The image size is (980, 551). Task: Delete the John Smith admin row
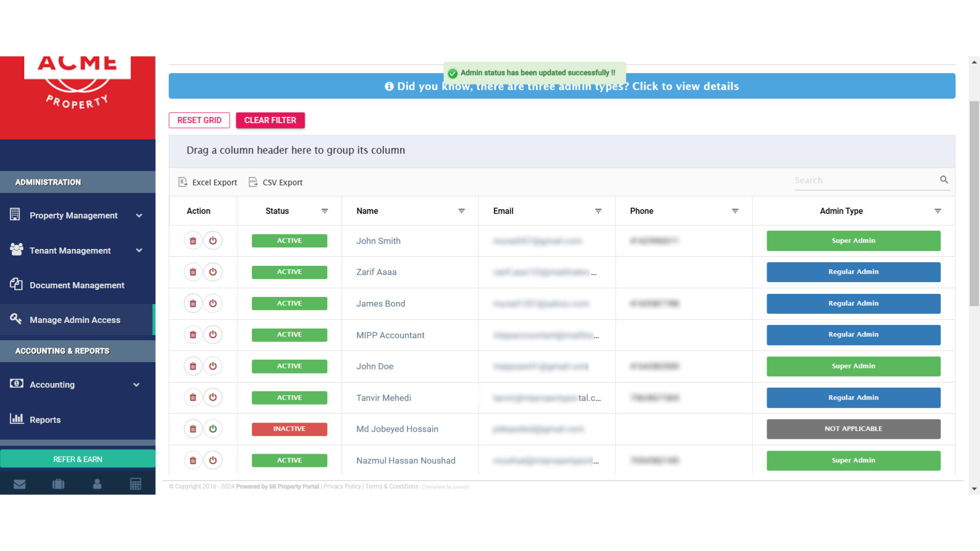click(x=193, y=241)
